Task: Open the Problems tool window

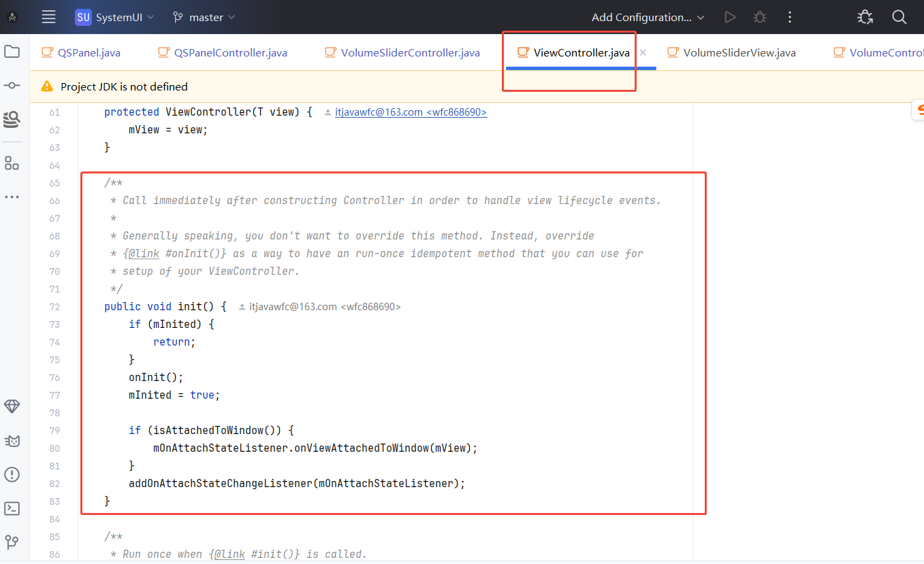Action: coord(12,474)
